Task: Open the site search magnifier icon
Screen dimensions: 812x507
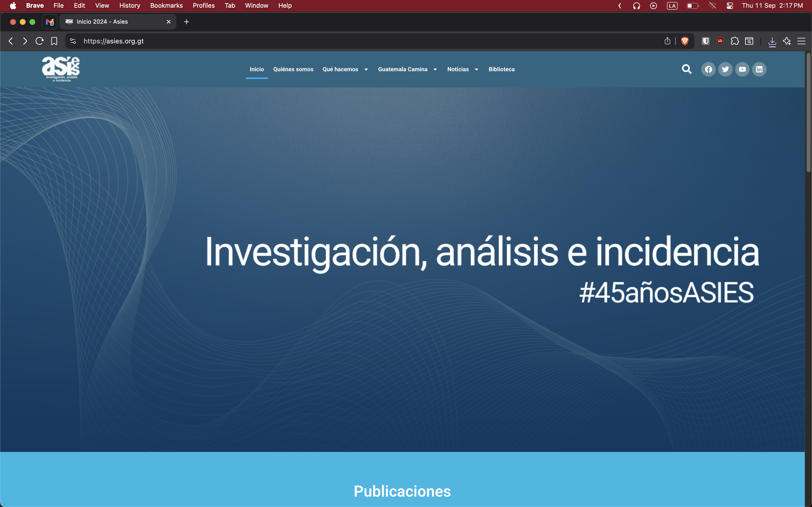Action: (687, 69)
